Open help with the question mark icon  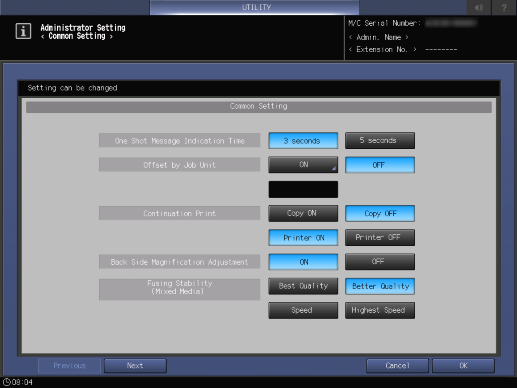[x=504, y=7]
